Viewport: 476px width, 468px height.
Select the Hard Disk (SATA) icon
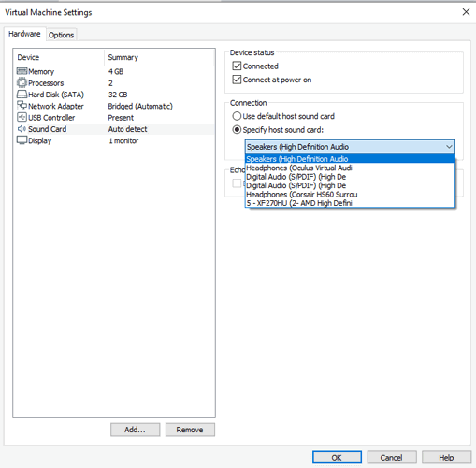pyautogui.click(x=22, y=95)
